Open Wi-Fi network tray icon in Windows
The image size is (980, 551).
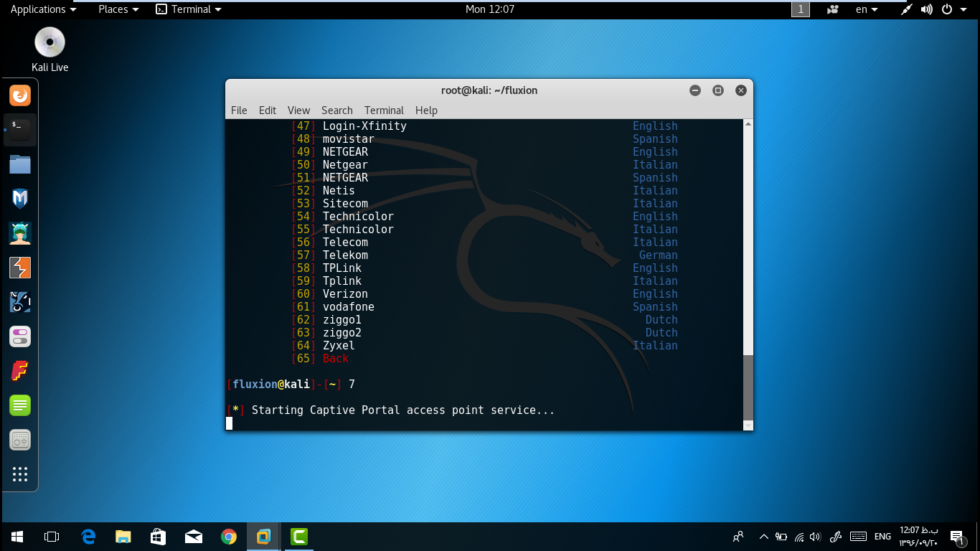798,537
